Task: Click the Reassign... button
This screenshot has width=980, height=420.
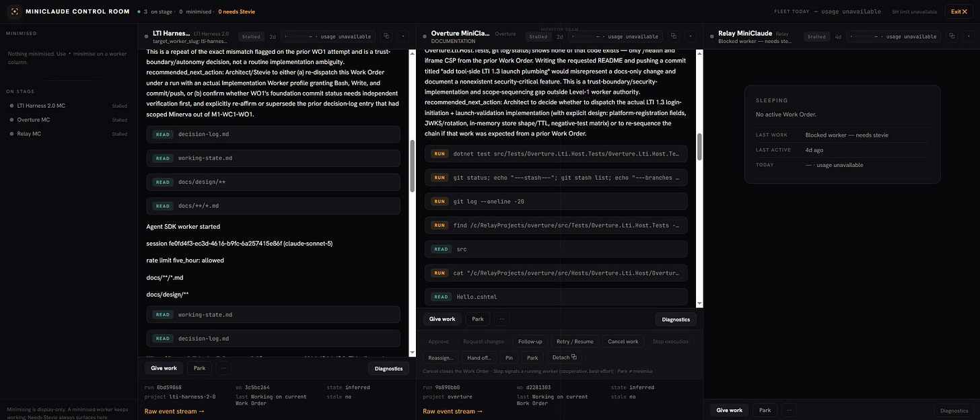Action: pyautogui.click(x=440, y=357)
